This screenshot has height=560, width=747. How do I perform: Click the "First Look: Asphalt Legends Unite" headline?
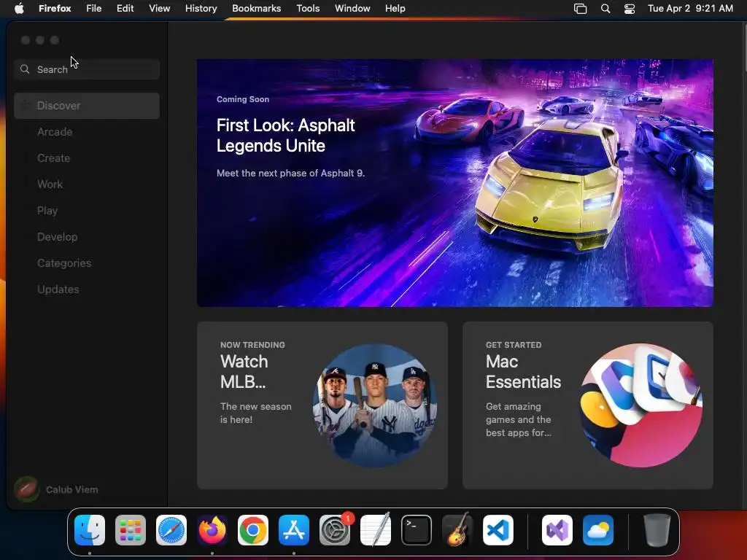point(285,135)
